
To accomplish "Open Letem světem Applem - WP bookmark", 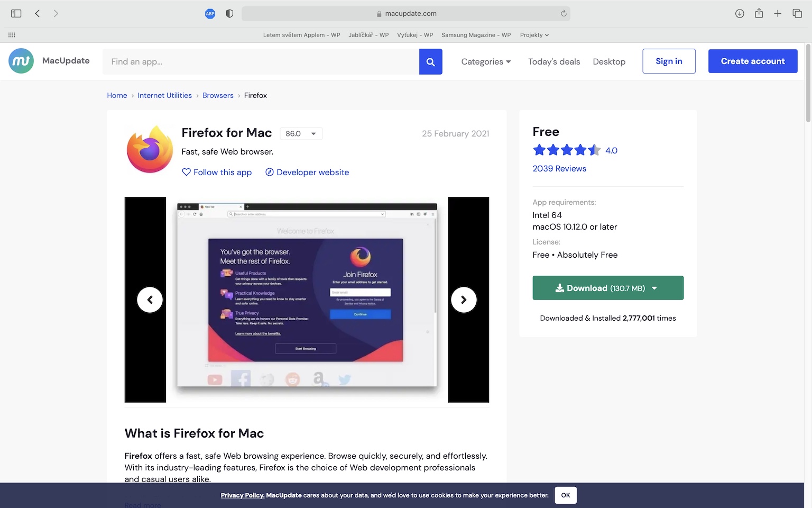I will [x=301, y=35].
